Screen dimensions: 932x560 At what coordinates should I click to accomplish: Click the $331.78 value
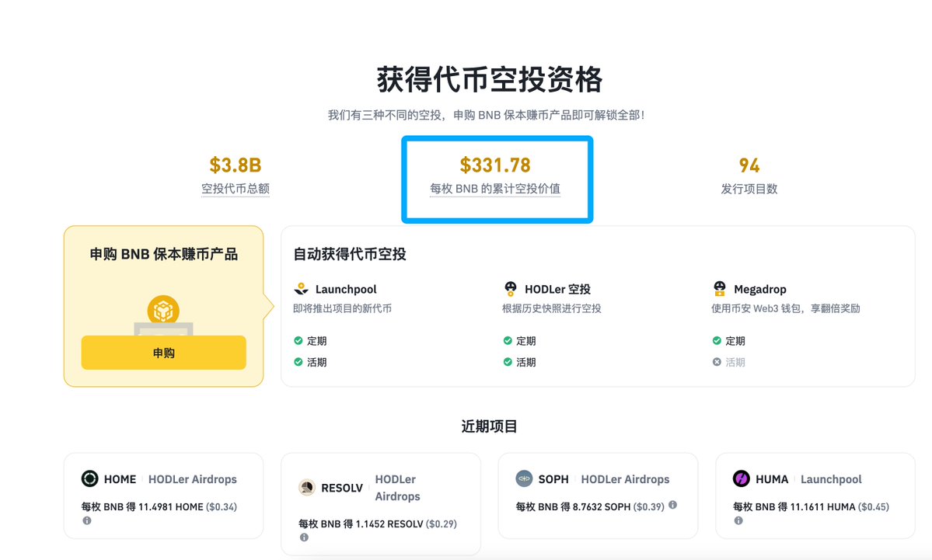coord(495,165)
